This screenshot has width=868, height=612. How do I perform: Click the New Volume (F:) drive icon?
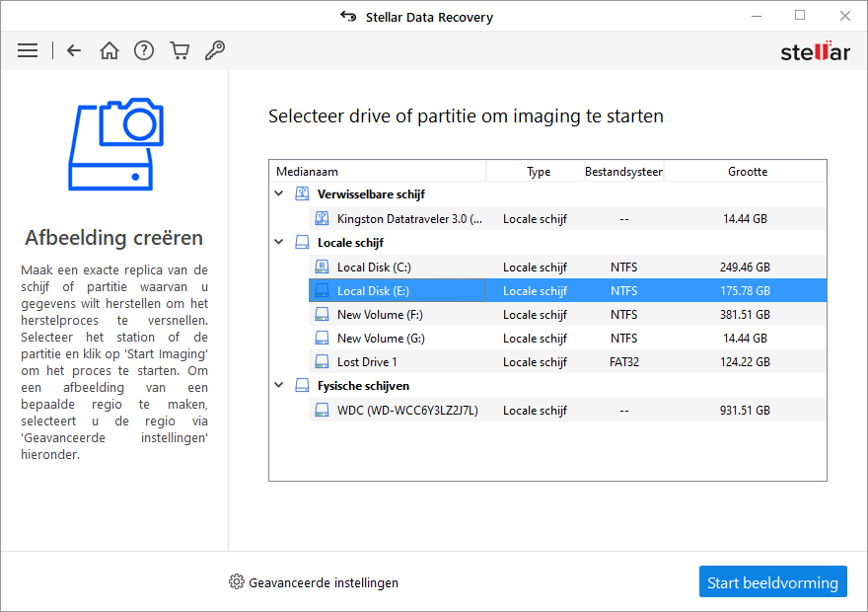(322, 314)
